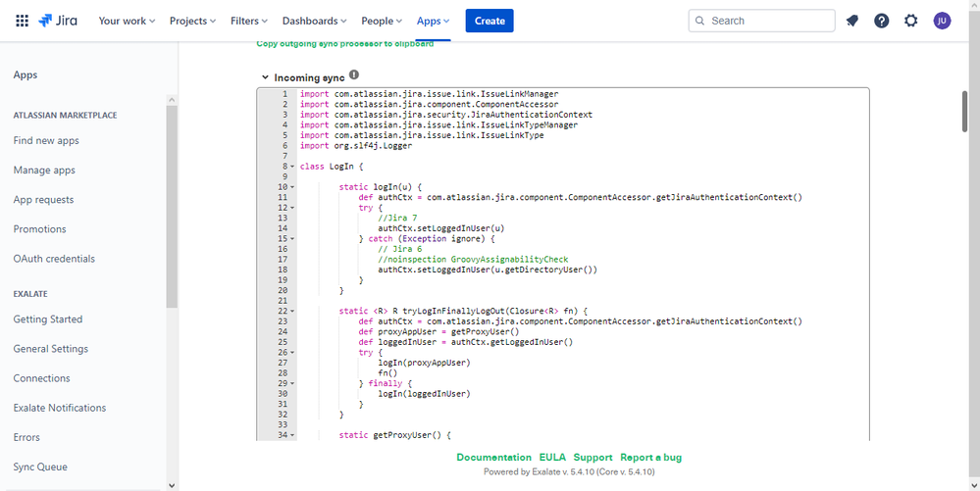Open Exalate Connections page
Screen dimensions: 980x491
point(42,378)
